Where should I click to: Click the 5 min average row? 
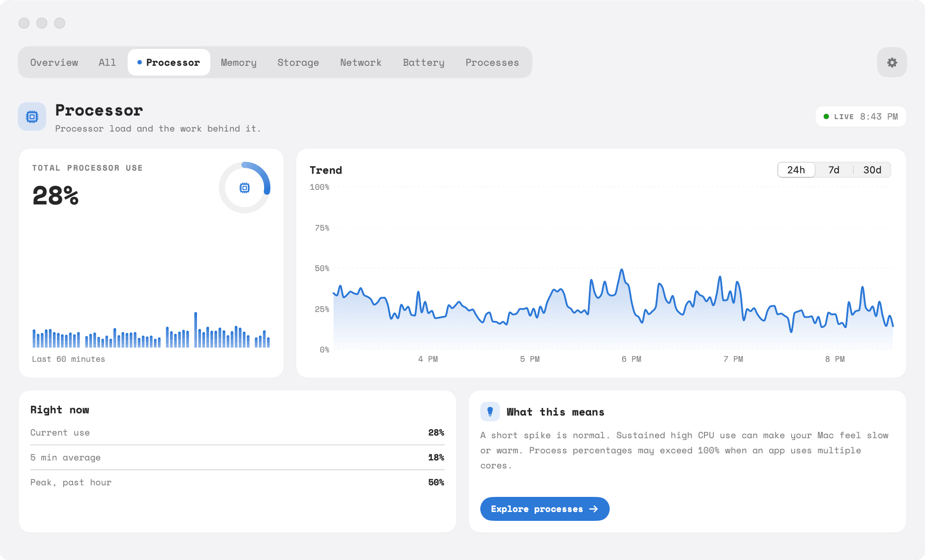237,457
